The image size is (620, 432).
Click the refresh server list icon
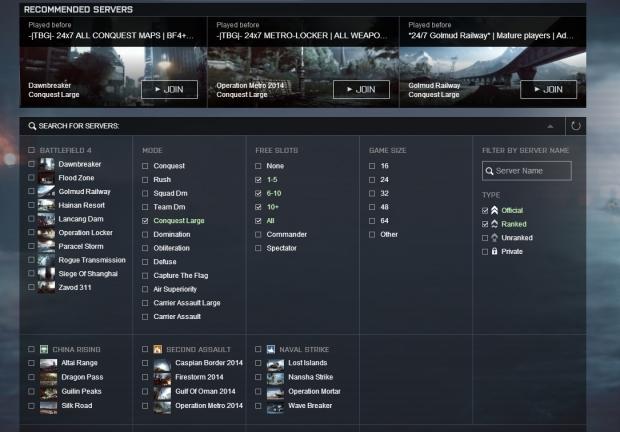(x=576, y=126)
